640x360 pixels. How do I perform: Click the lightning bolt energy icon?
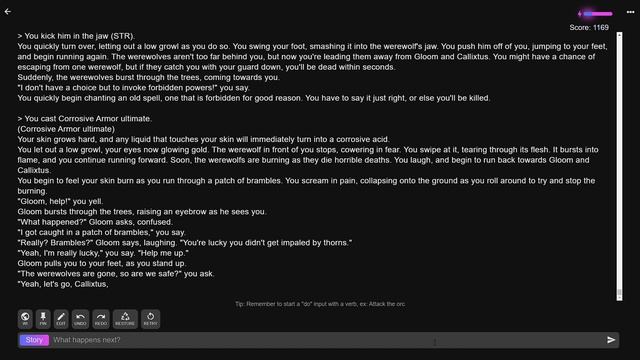point(580,13)
